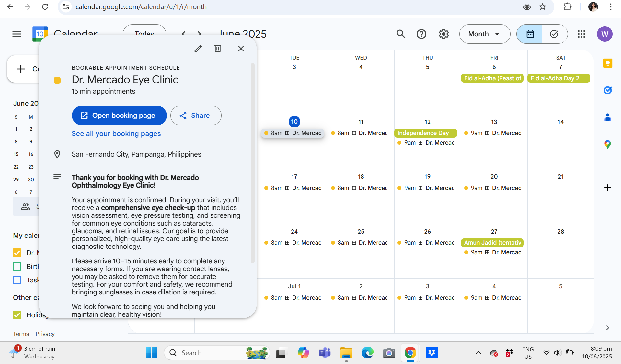Click the address bar URL
The width and height of the screenshot is (621, 364).
pyautogui.click(x=141, y=7)
